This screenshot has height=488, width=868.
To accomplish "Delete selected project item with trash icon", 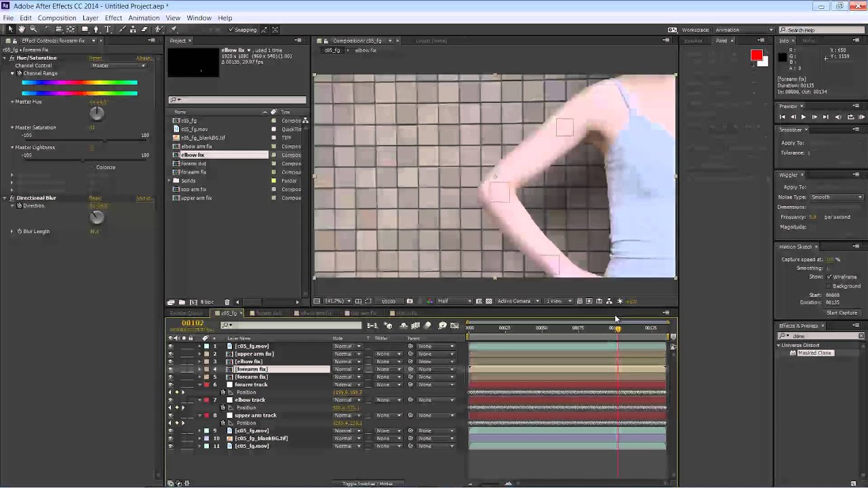I will coord(227,302).
